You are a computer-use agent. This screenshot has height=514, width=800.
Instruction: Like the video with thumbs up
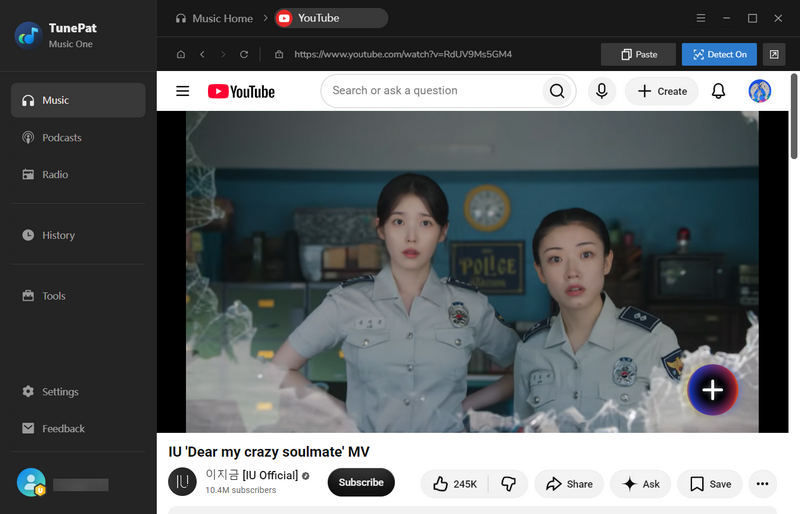point(455,484)
